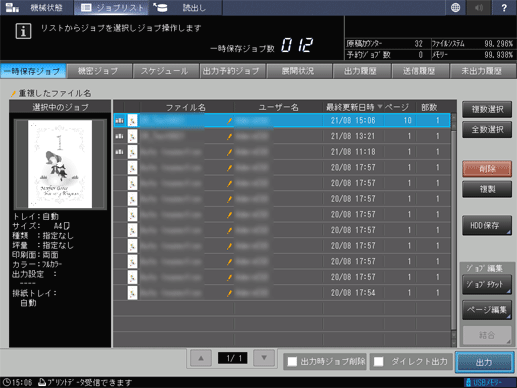517x388 pixels.
Task: Click the 複数選択 button
Action: click(x=487, y=109)
